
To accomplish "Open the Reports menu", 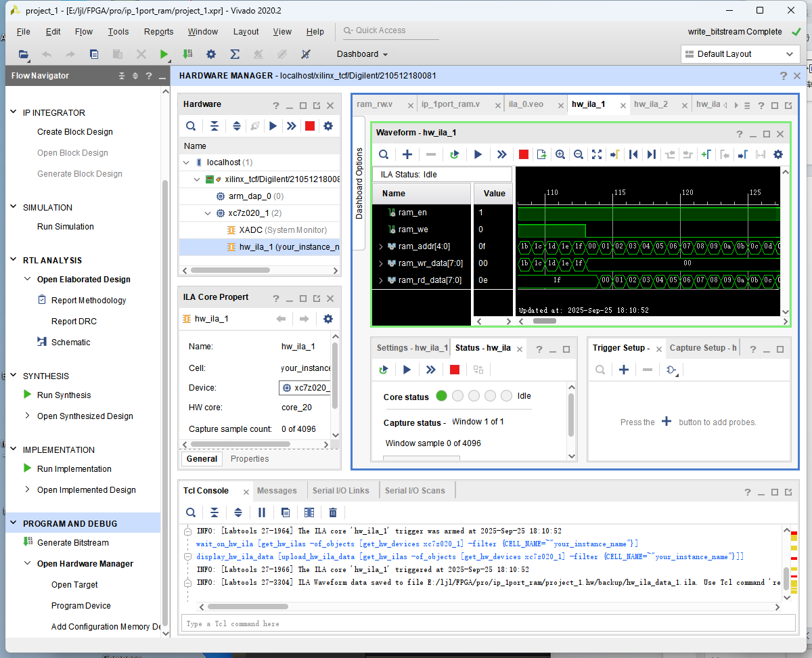I will (158, 32).
